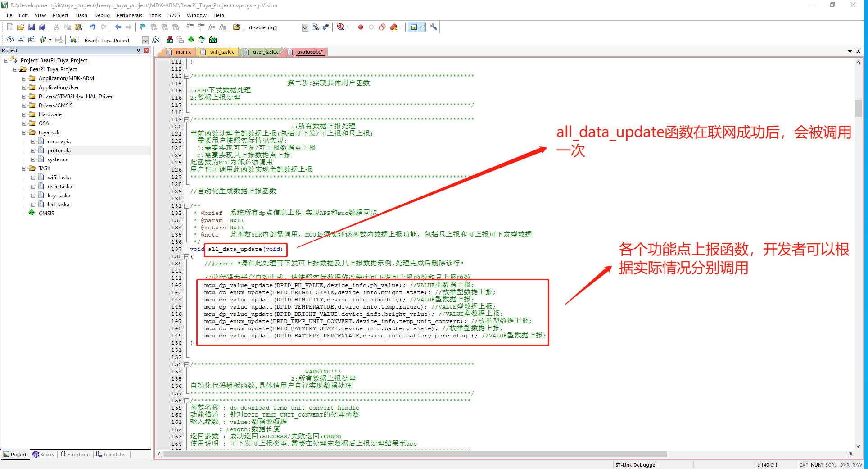This screenshot has height=469, width=868.
Task: Open the Peripherals menu
Action: click(x=129, y=15)
